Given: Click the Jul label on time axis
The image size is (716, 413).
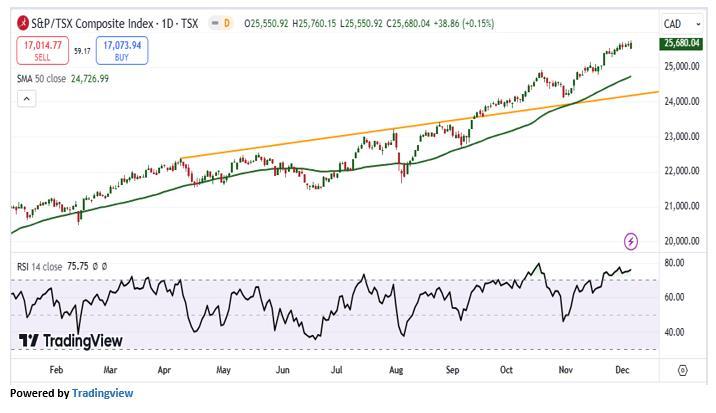Looking at the screenshot, I should pyautogui.click(x=337, y=369).
